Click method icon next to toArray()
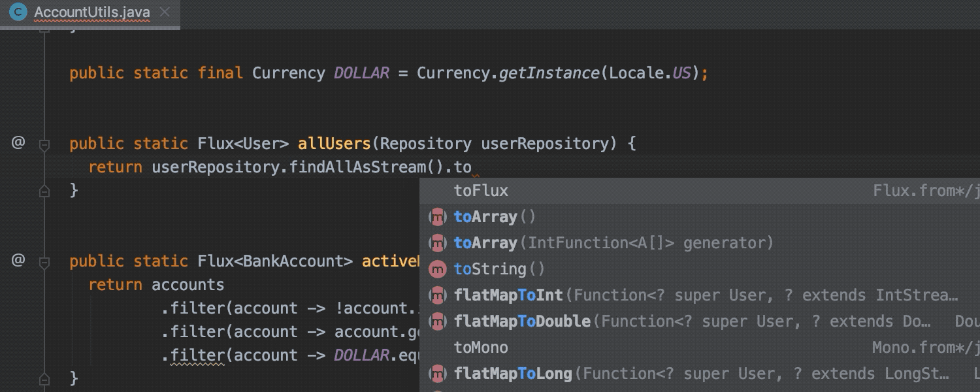The image size is (980, 392). tap(436, 217)
